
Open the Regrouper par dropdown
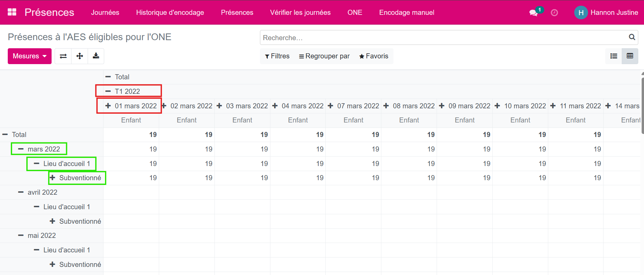(x=324, y=56)
